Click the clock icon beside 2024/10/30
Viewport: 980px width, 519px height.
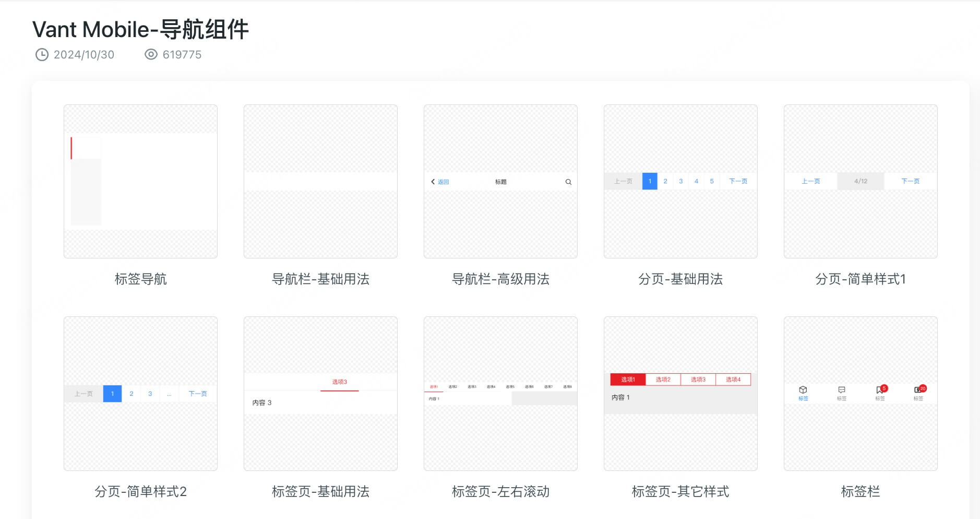coord(42,54)
